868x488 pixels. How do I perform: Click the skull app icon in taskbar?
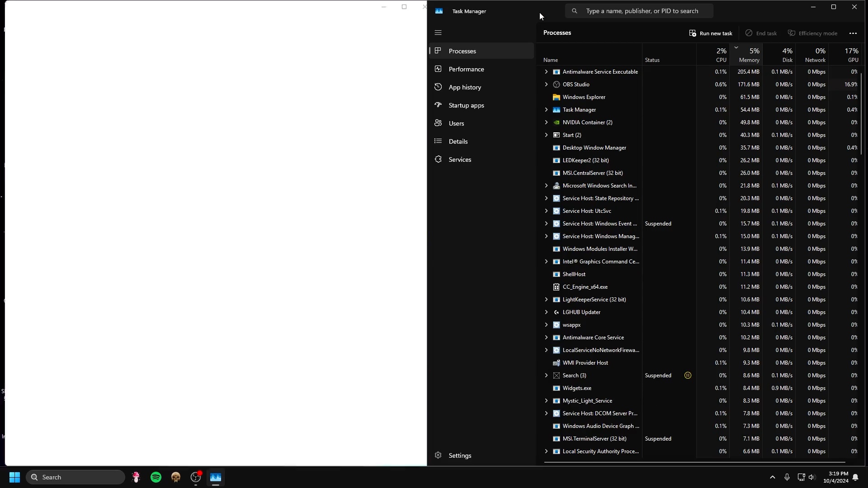click(176, 477)
